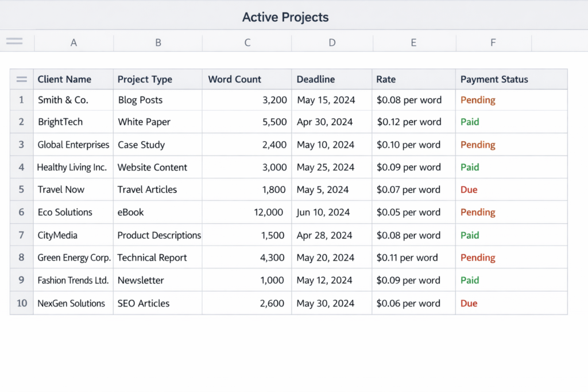Click the Word Count header cell
Screen dimensions: 588x392
[x=234, y=79]
